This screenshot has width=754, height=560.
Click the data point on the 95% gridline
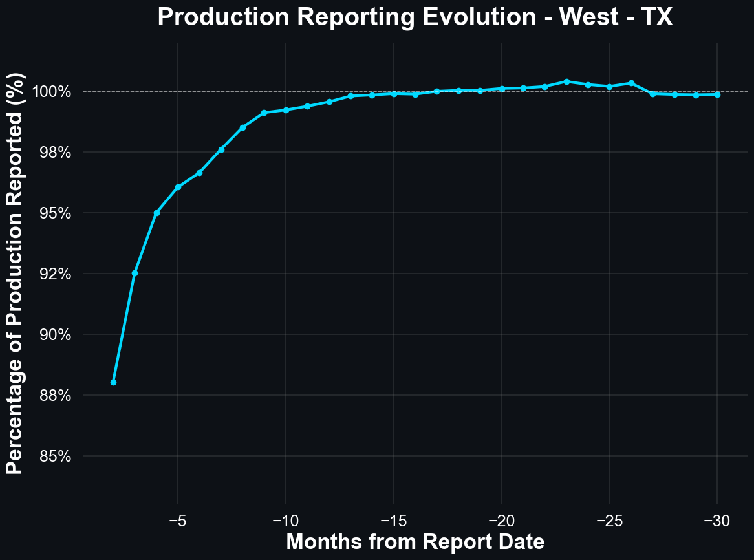coord(156,213)
